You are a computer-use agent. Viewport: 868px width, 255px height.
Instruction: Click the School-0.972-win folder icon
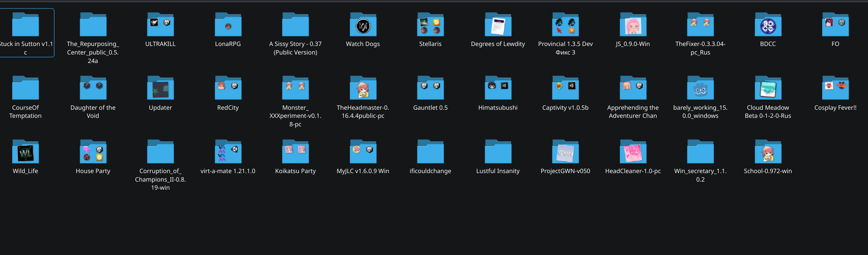pos(768,153)
